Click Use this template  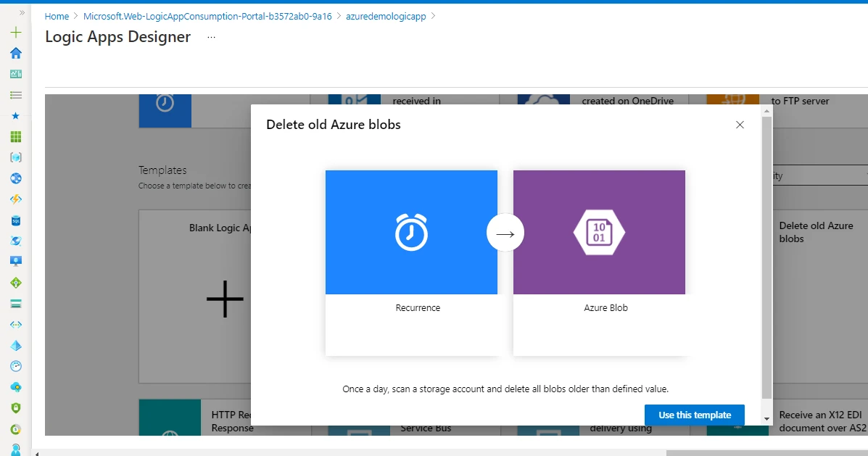tap(694, 415)
